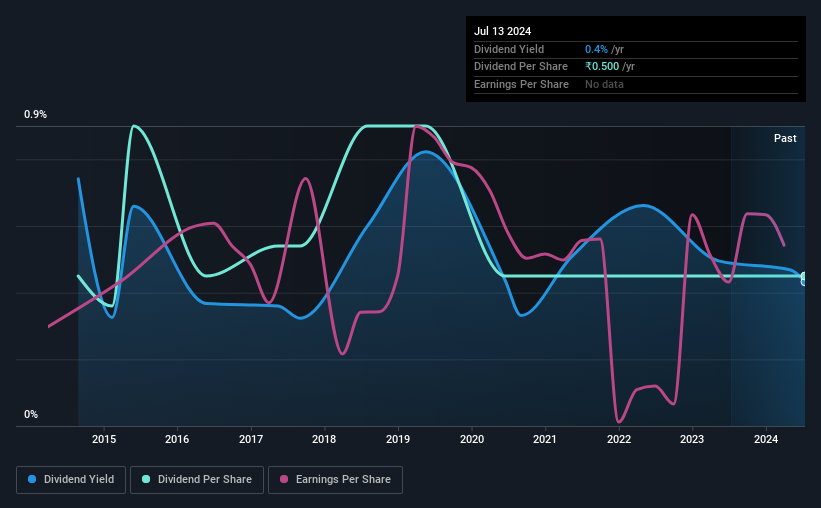Click the Dividend Yield tooltip row label
This screenshot has height=508, width=821.
pos(509,49)
